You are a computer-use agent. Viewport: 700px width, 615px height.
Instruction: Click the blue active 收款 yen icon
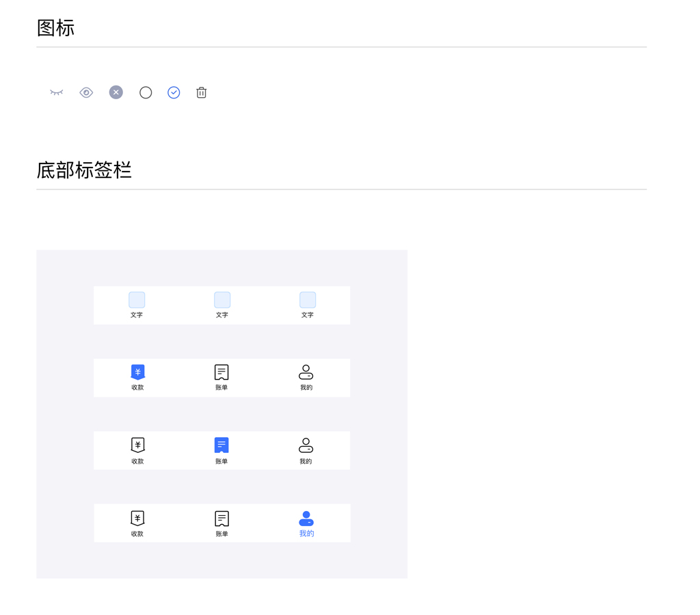pos(138,371)
